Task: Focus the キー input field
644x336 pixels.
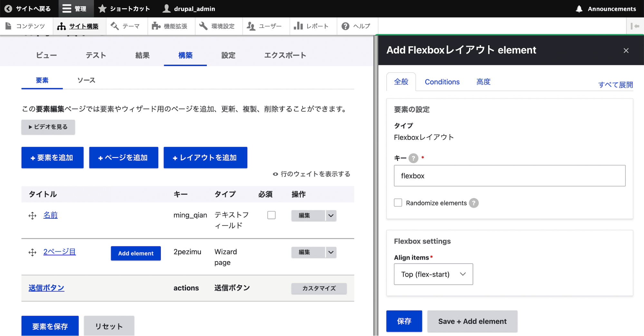Action: [x=510, y=176]
